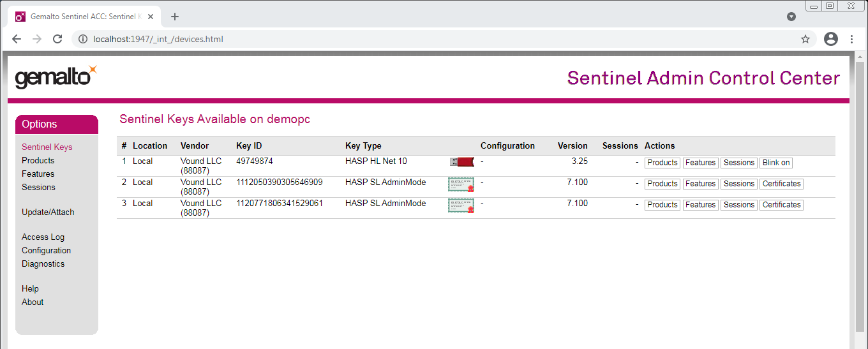Open a new browser tab with the plus icon

pyautogui.click(x=175, y=17)
